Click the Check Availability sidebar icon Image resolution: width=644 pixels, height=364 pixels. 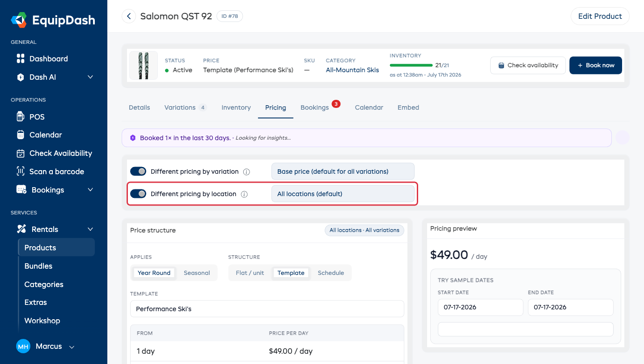tap(21, 153)
